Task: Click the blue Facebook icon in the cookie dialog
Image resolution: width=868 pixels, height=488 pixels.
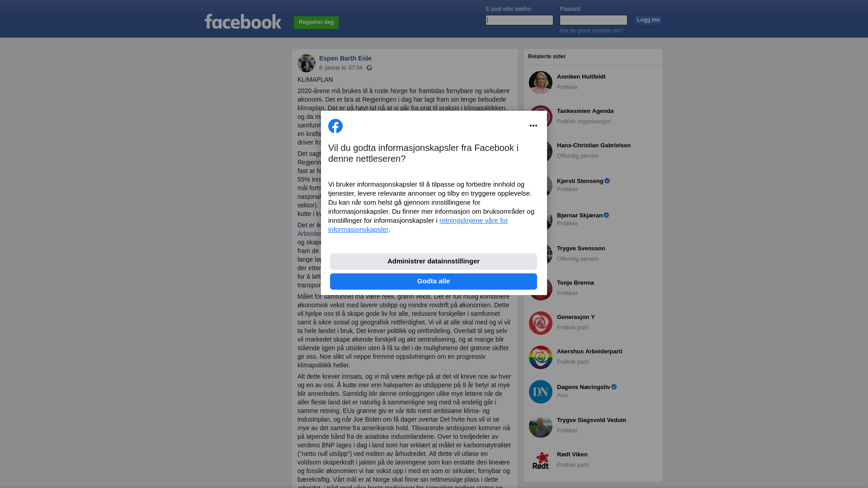Action: tap(335, 126)
